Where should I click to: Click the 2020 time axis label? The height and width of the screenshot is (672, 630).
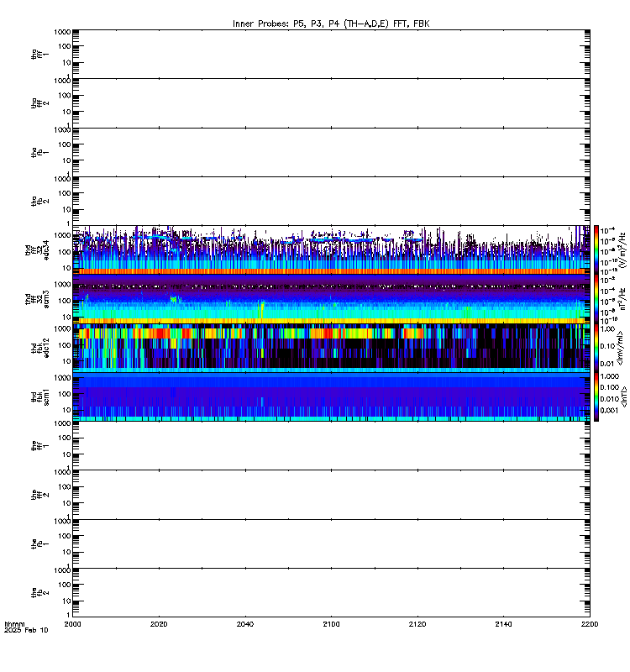coord(159,624)
